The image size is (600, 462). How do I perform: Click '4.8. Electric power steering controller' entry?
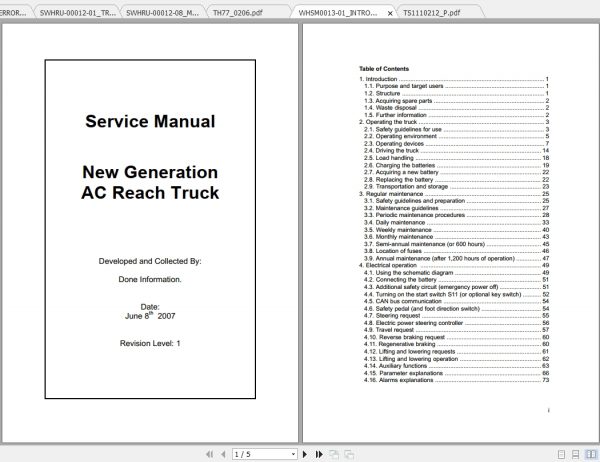coord(457,323)
